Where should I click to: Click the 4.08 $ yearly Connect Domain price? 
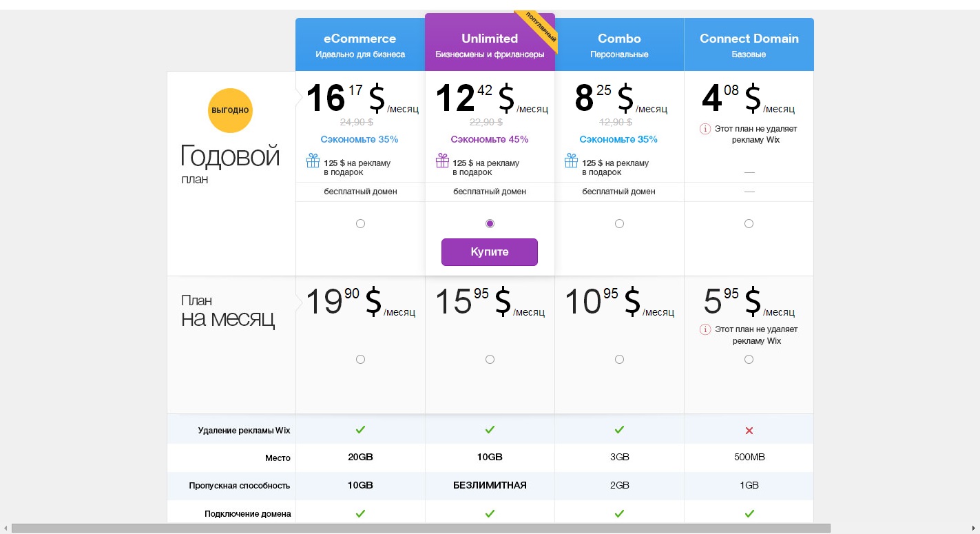pos(748,99)
